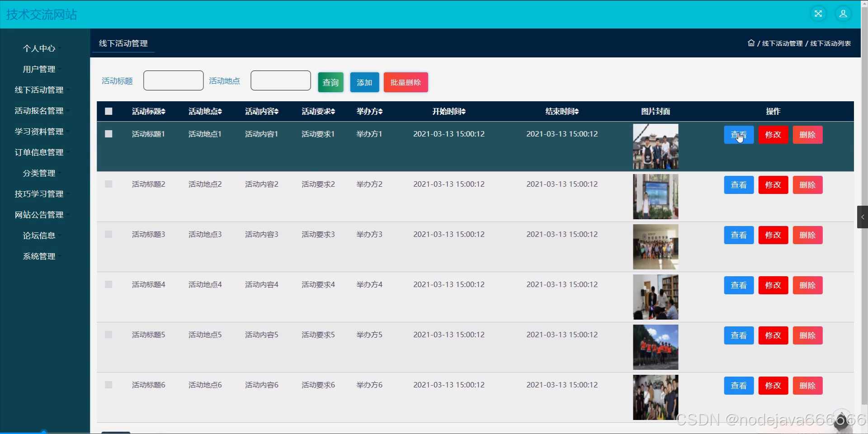
Task: Click 修改 for 活动标题4 row
Action: (x=773, y=285)
